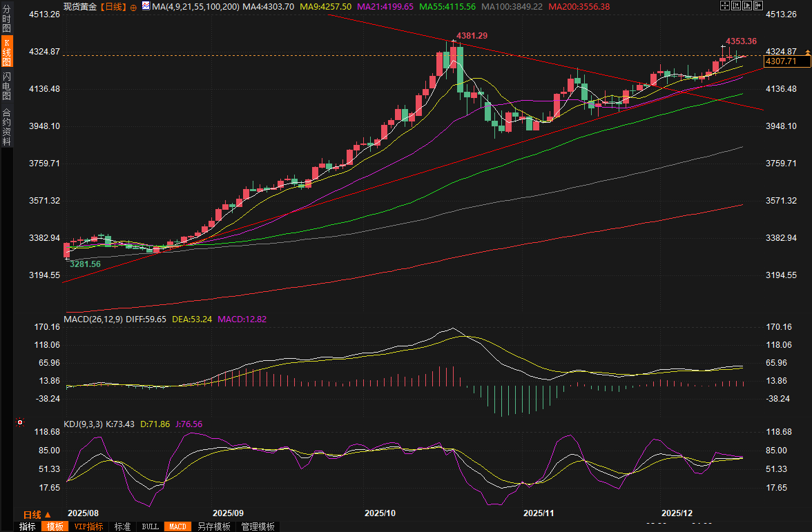Toggle the MACD template button

click(x=177, y=526)
